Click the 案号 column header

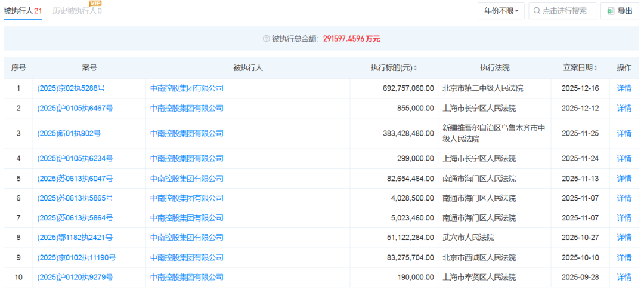click(x=89, y=68)
